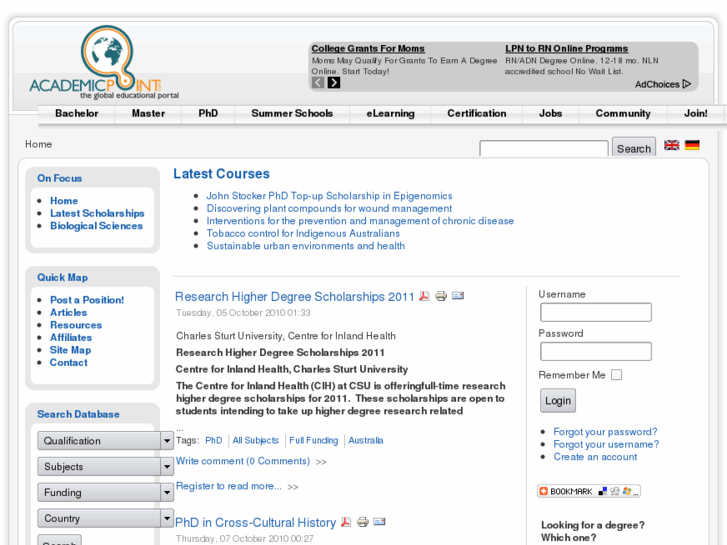Show previous ad with left arrow
Image resolution: width=727 pixels, height=545 pixels.
coord(318,83)
